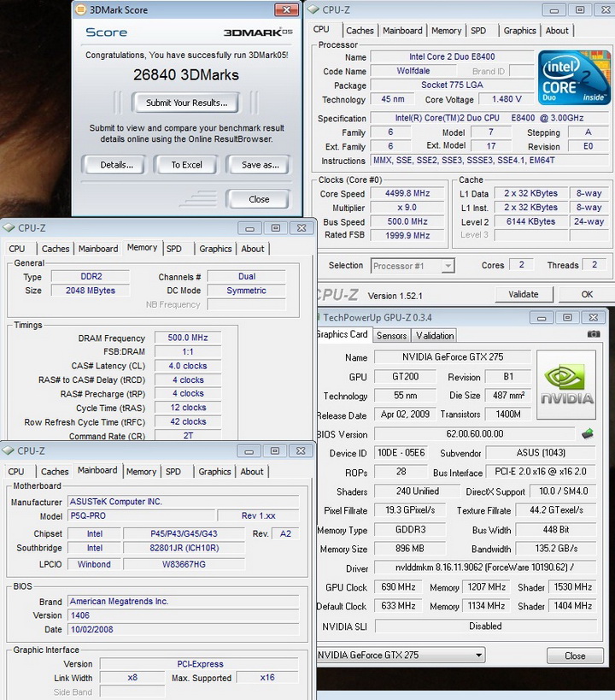The width and height of the screenshot is (615, 700).
Task: Maximize the GPU-Z window
Action: (567, 317)
